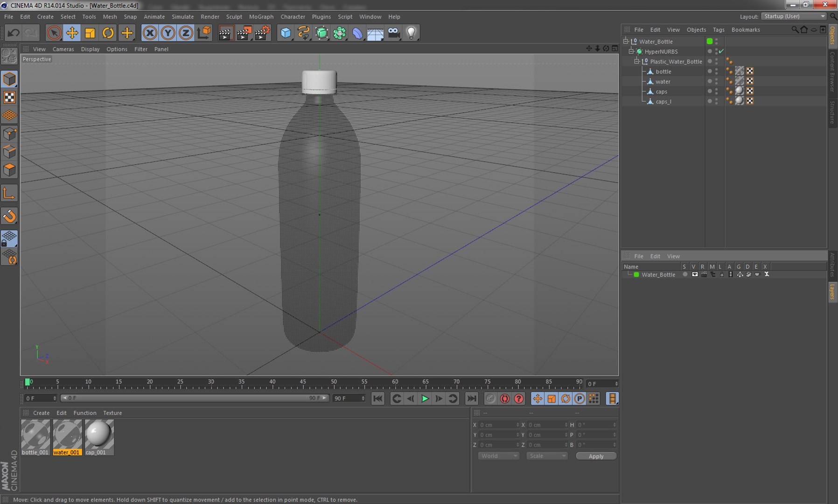Switch to Points mode in left sidebar
The height and width of the screenshot is (504, 838).
point(9,134)
